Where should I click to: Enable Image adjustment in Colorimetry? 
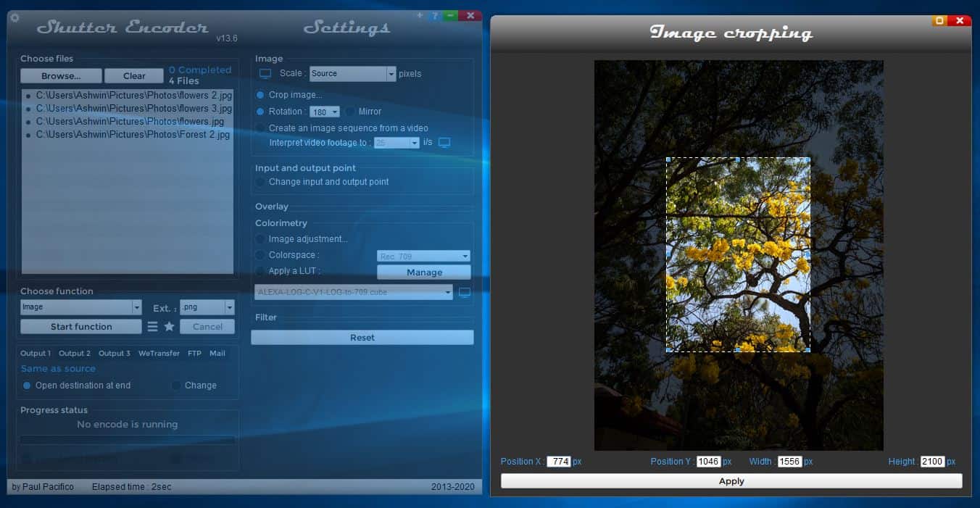(x=259, y=239)
